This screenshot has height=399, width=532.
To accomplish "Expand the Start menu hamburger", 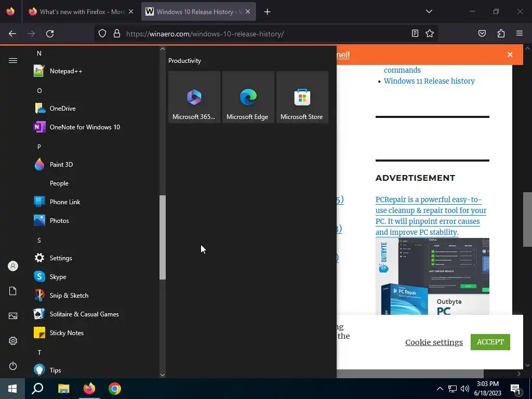I will 13,60.
